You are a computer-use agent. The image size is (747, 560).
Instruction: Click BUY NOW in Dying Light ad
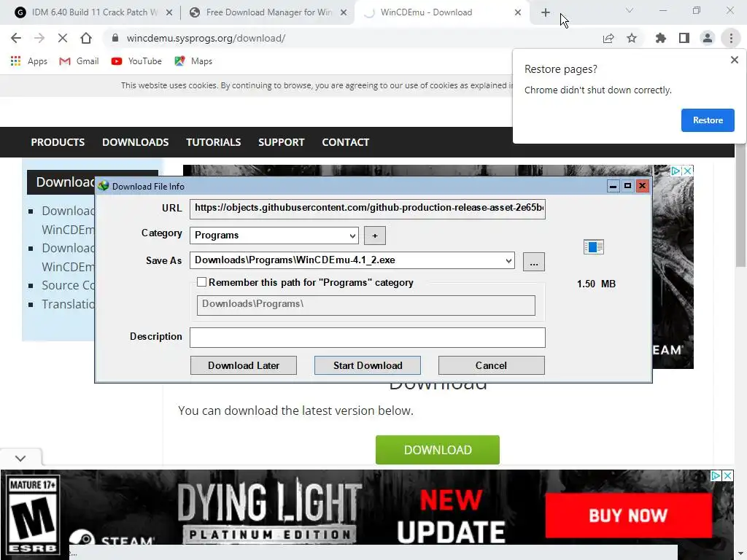(x=628, y=516)
